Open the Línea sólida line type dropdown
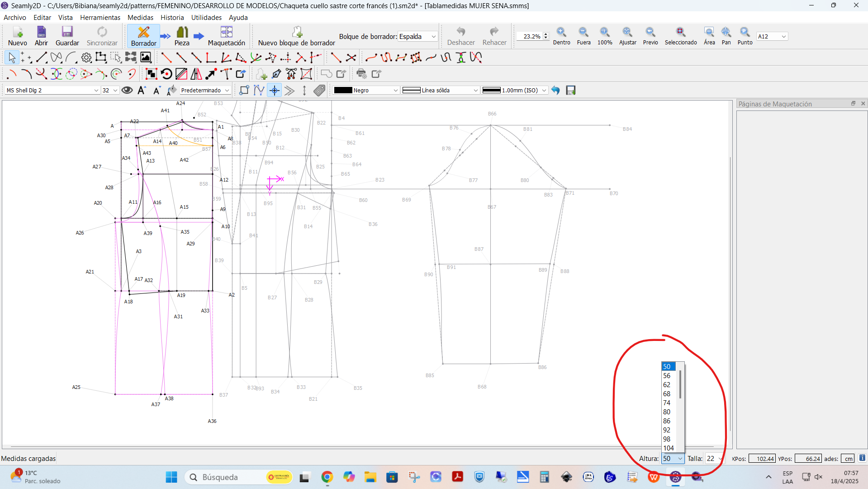Image resolution: width=868 pixels, height=489 pixels. click(440, 90)
